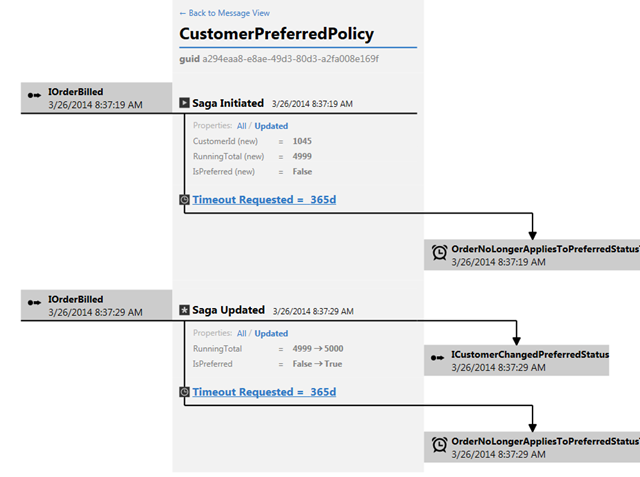Go back to Message View

(224, 13)
